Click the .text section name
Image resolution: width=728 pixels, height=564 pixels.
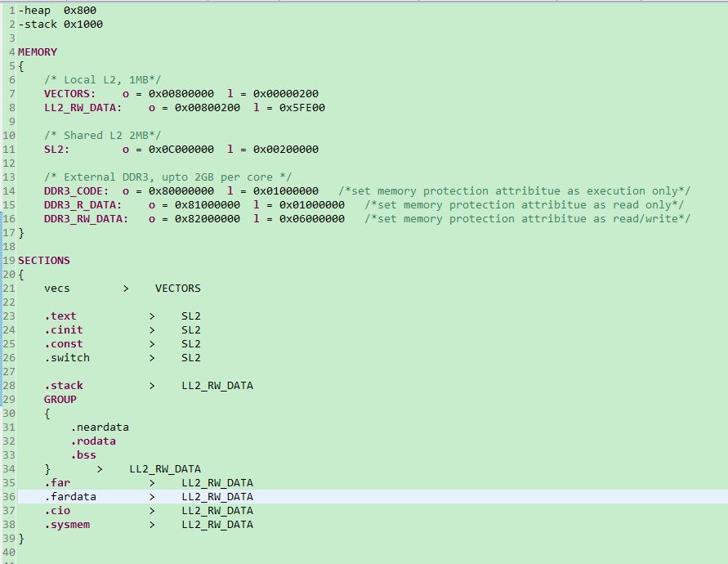(x=60, y=316)
